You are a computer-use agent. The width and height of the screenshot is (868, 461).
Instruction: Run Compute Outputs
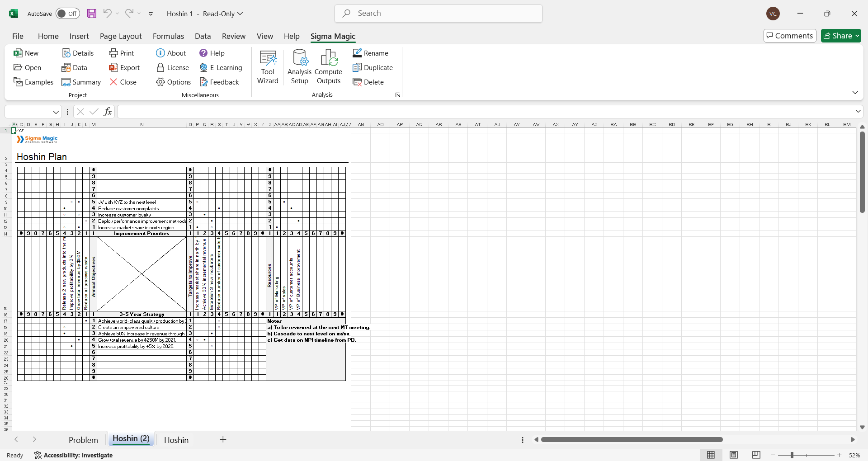(329, 67)
